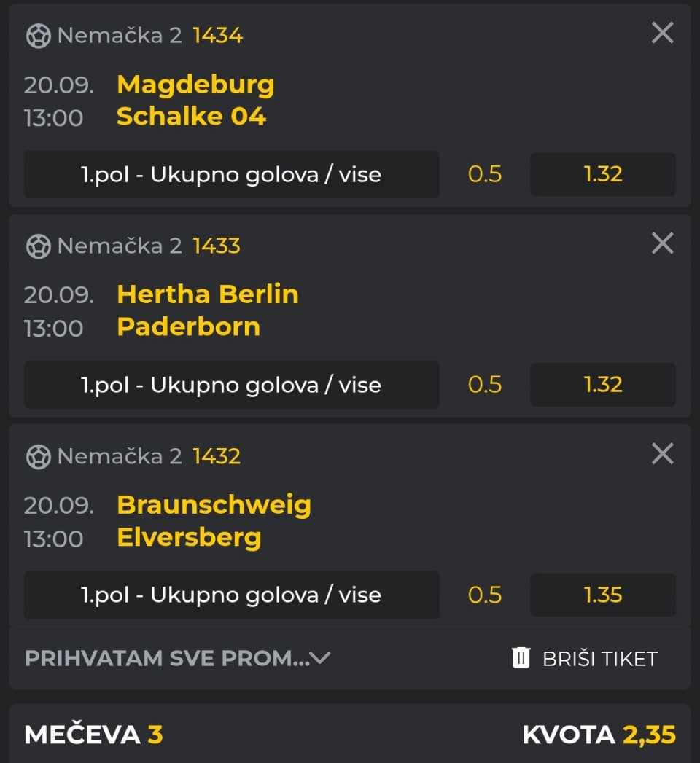This screenshot has width=700, height=763.
Task: Remove the Hertha Berlin vs Paderborn selection
Action: coord(662,243)
